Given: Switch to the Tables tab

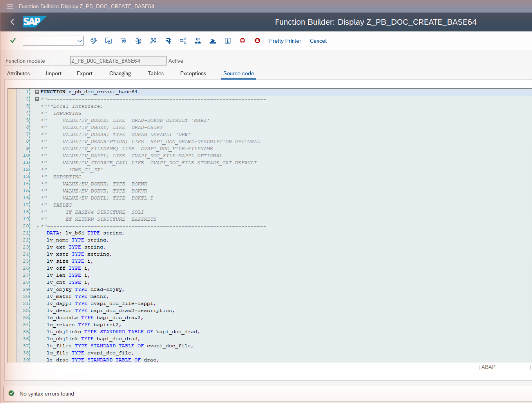Looking at the screenshot, I should coord(156,73).
